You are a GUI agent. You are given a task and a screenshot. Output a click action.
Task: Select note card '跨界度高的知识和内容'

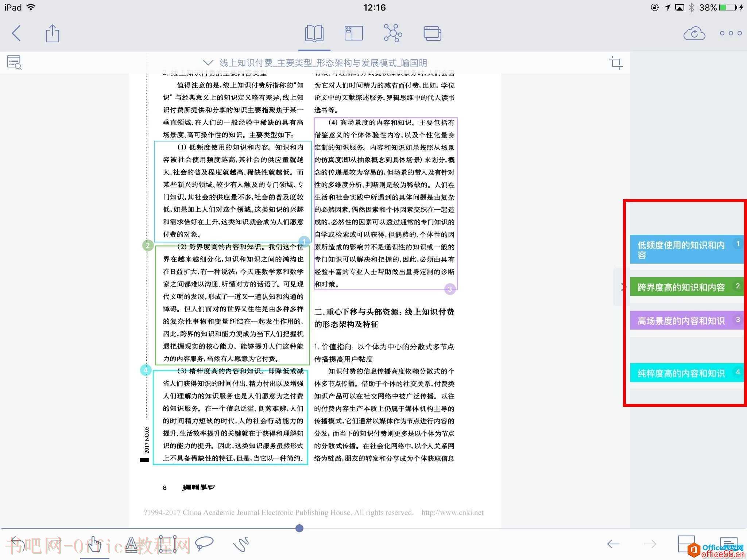(x=687, y=287)
